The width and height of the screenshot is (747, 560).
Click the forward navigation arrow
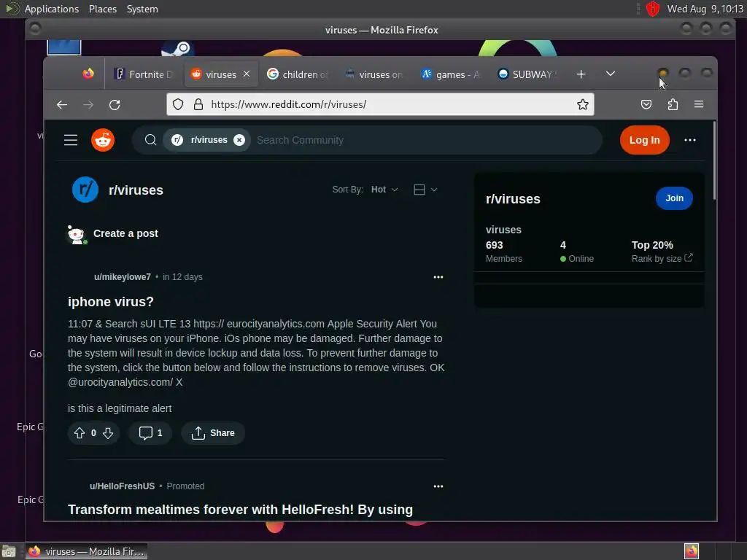pos(88,105)
